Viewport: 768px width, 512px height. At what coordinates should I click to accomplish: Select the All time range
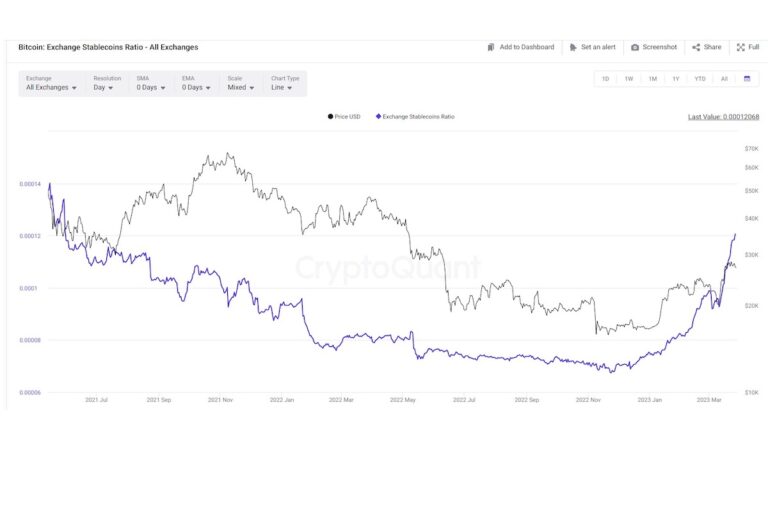(724, 79)
